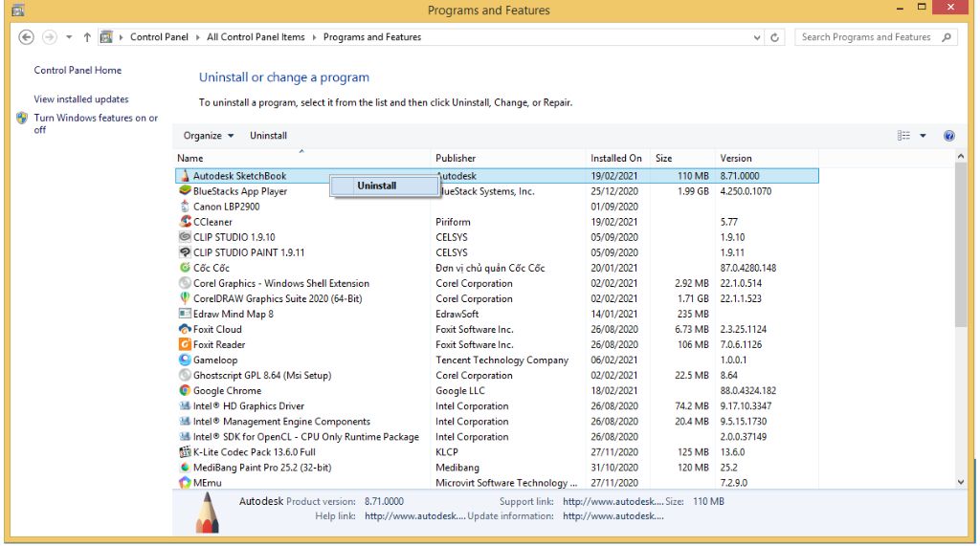
Task: Click the Gameloop program icon
Action: (x=185, y=360)
